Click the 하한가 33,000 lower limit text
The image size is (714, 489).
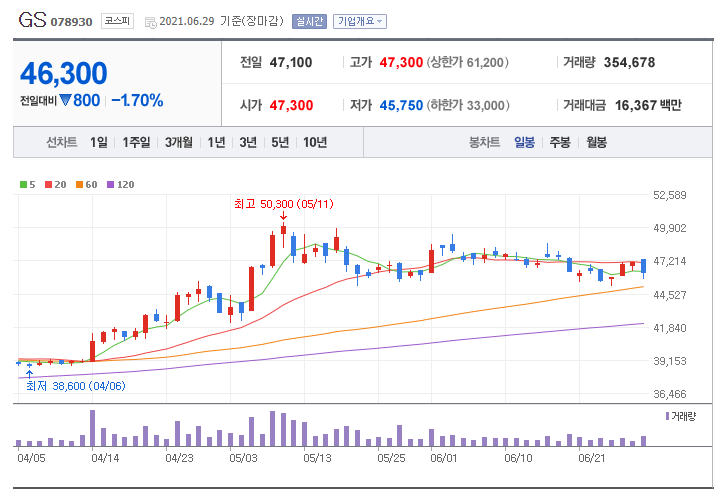(468, 106)
